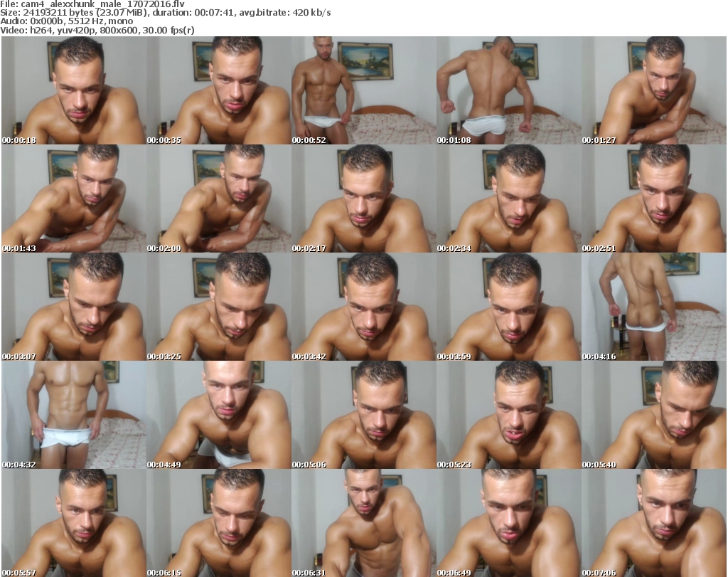728x577 pixels.
Task: Choose the frame labeled 00:02:00
Action: pos(219,198)
